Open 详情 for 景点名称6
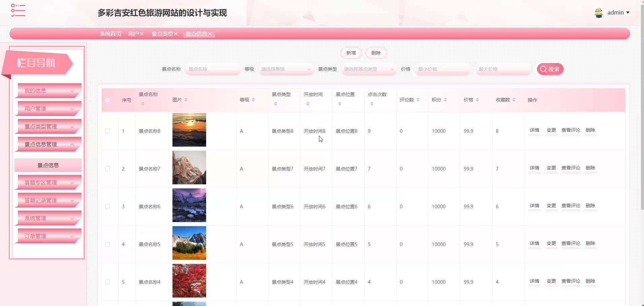644x306 pixels. click(x=535, y=206)
